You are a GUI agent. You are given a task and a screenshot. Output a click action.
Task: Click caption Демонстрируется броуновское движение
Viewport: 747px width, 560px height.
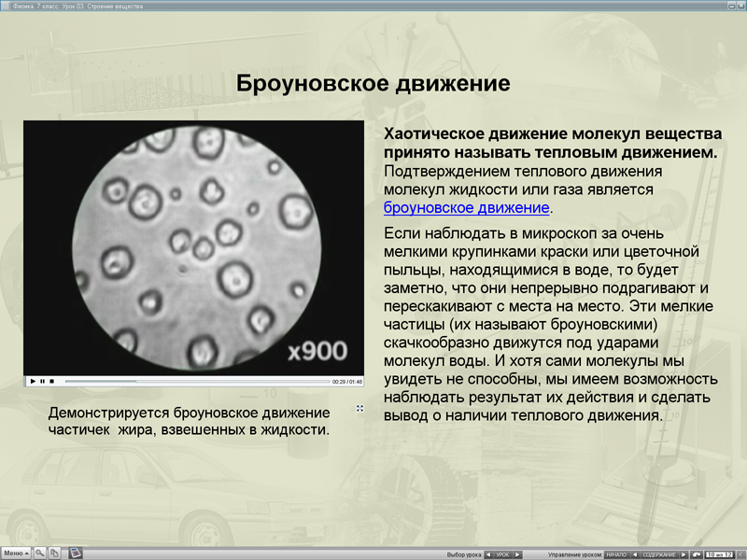click(x=189, y=413)
